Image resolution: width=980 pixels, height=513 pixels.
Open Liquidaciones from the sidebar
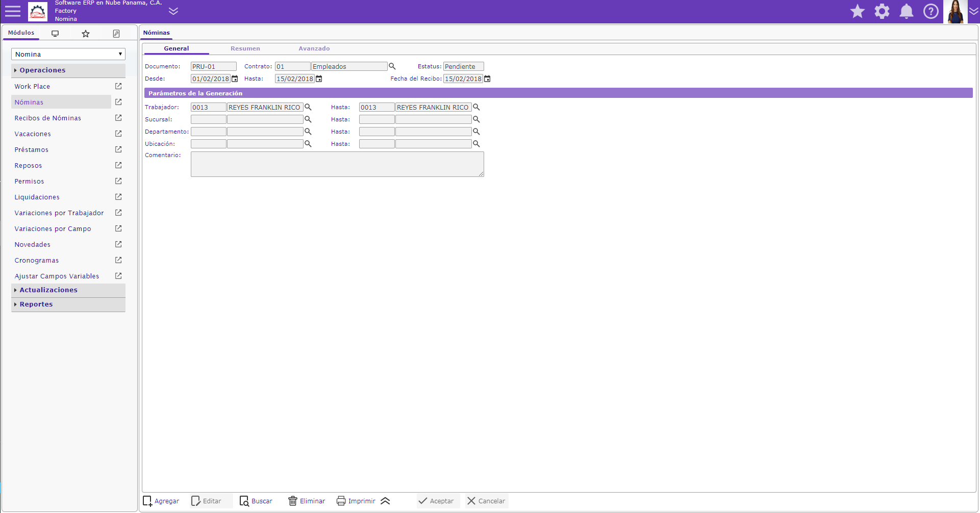37,197
